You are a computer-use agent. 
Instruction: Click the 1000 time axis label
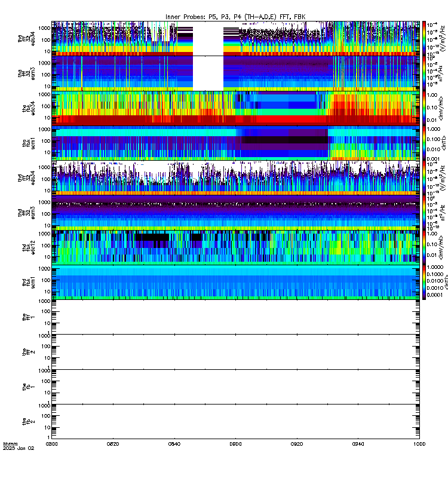[x=419, y=444]
